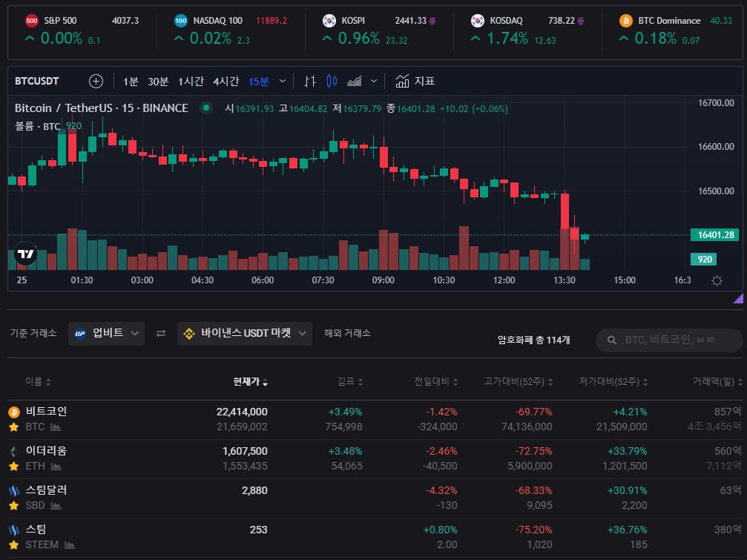Toggle favorite star for 비트코인 BTC

(14, 426)
